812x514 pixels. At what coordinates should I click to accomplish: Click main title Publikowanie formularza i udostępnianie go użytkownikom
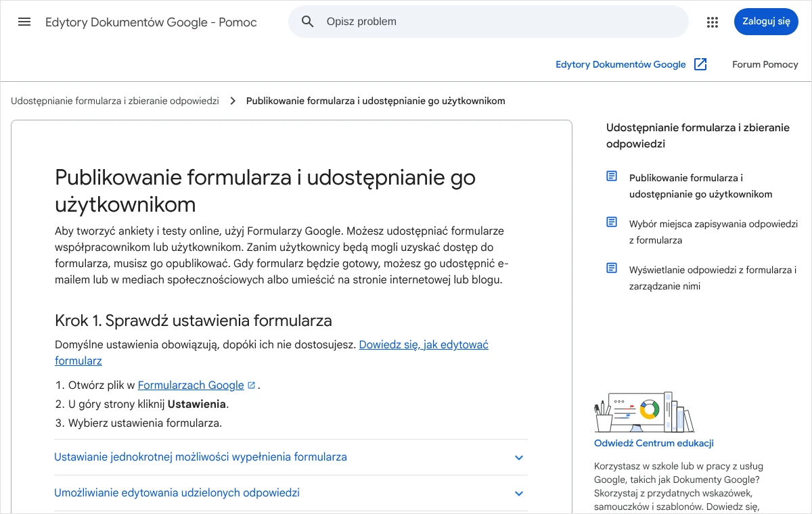coord(265,191)
